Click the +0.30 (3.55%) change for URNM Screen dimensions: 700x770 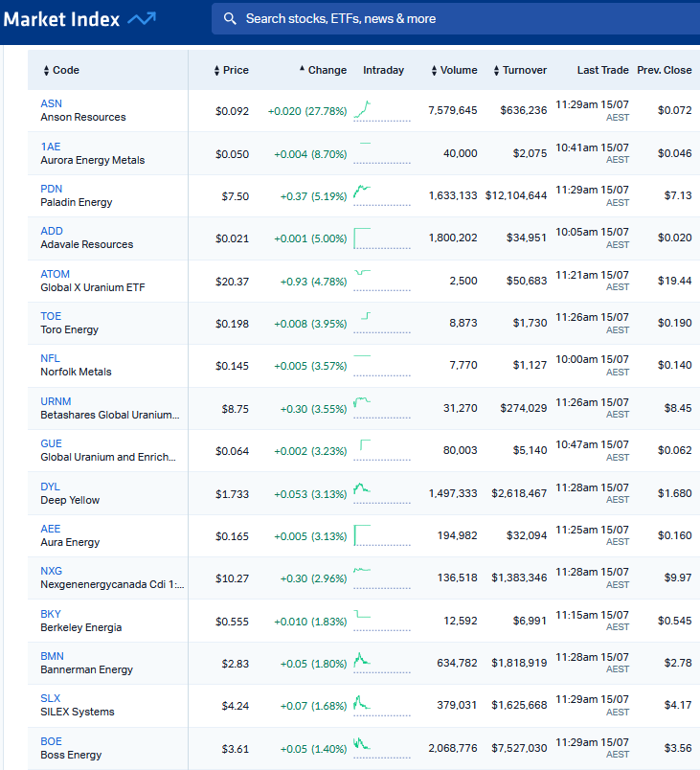pyautogui.click(x=314, y=409)
